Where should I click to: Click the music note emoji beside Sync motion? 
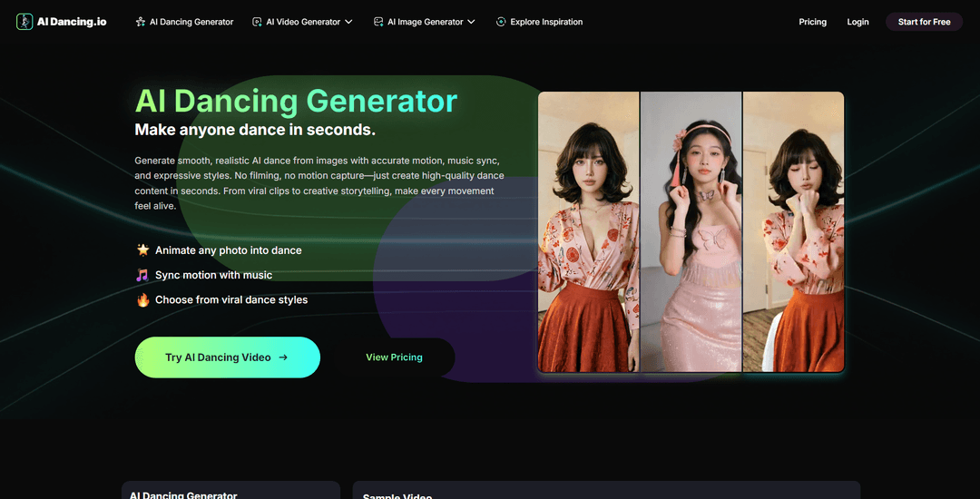click(x=142, y=275)
